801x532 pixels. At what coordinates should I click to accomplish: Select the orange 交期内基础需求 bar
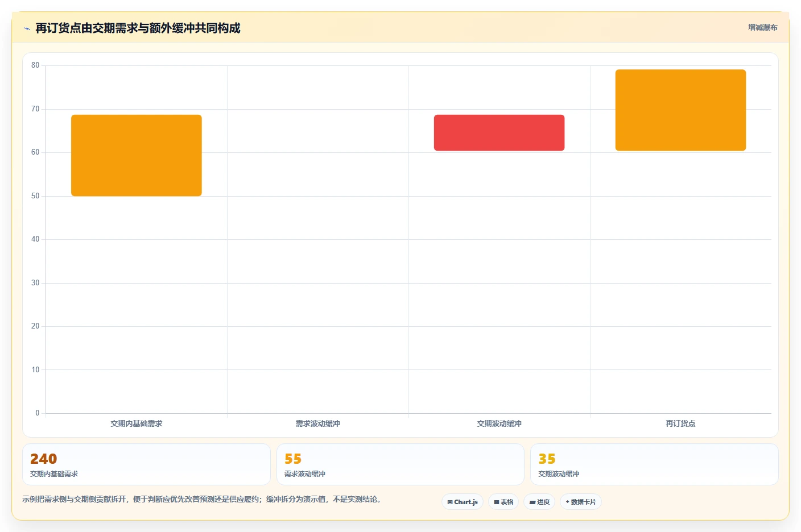tap(137, 155)
